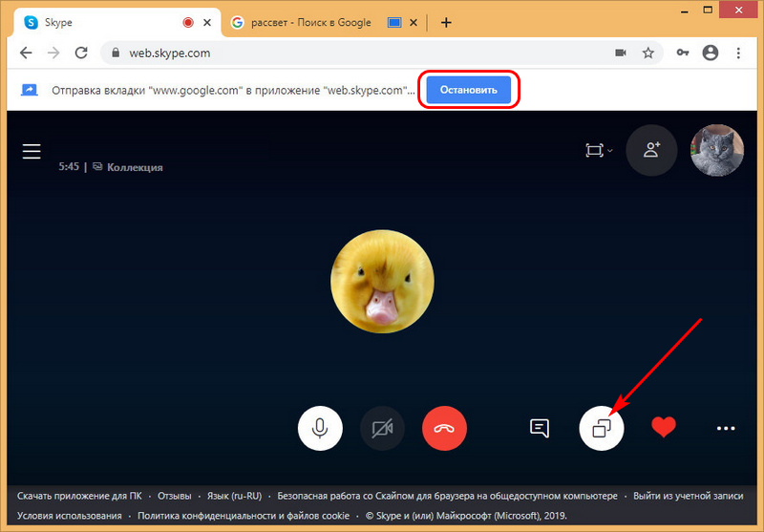Click the Остановить button to stop sharing
This screenshot has width=764, height=532.
point(468,90)
